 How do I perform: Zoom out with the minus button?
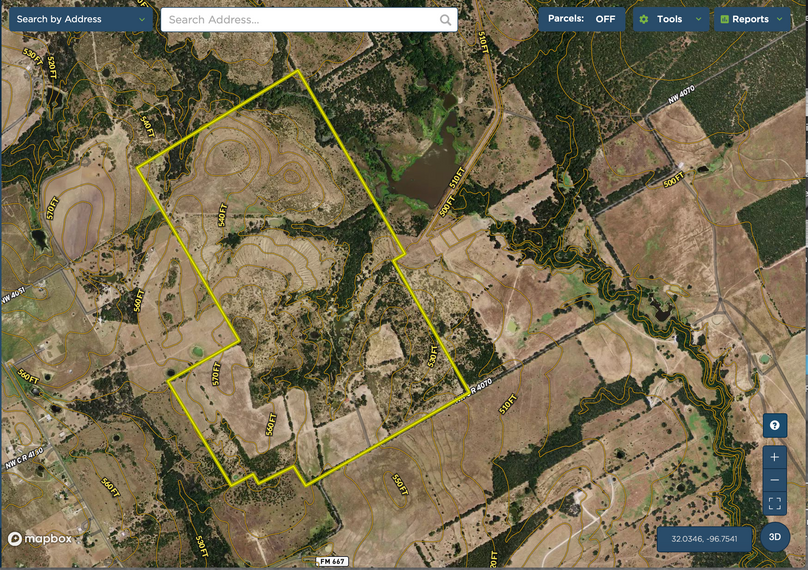tap(775, 480)
